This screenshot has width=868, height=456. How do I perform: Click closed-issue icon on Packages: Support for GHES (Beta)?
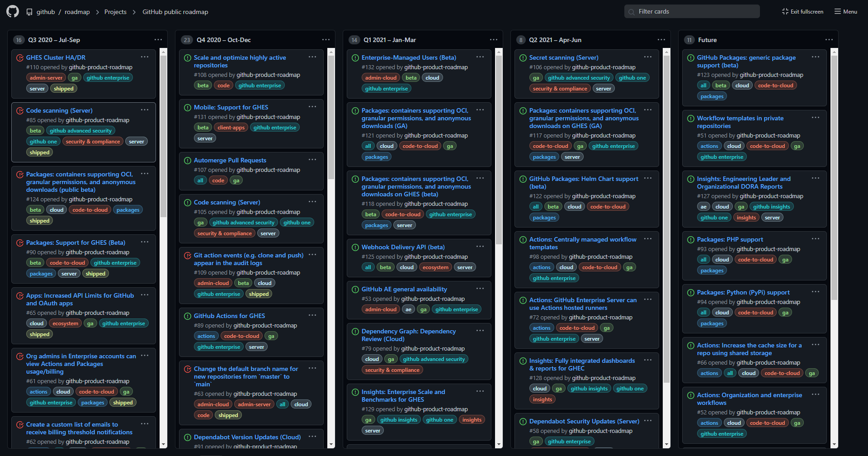tap(20, 243)
